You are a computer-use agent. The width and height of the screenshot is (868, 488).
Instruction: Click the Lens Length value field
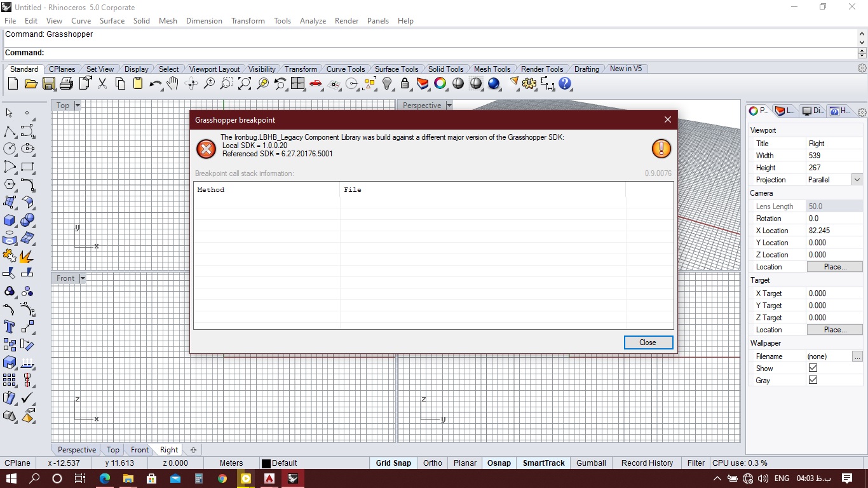(834, 207)
